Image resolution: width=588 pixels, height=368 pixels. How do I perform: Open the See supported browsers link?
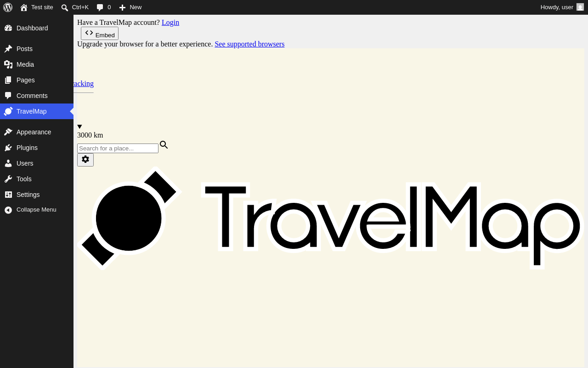coord(249,44)
